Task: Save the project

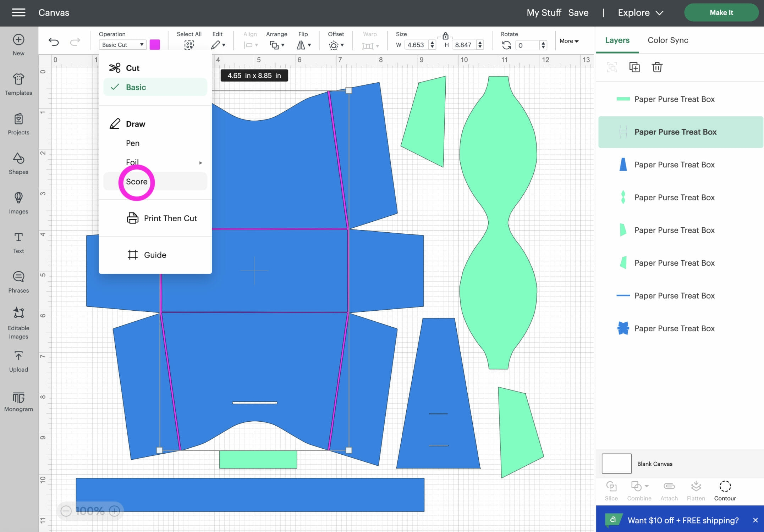Action: (x=578, y=12)
